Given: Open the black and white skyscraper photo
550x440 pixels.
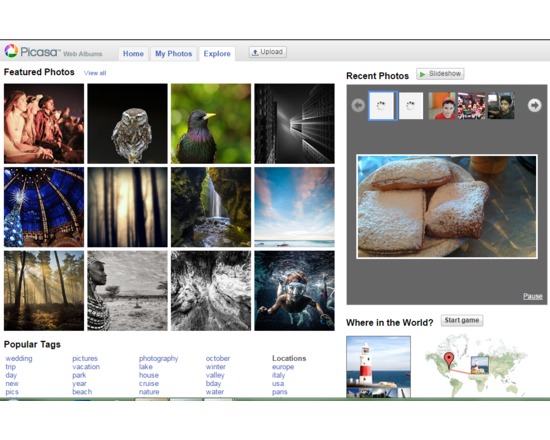Looking at the screenshot, I should pyautogui.click(x=294, y=124).
